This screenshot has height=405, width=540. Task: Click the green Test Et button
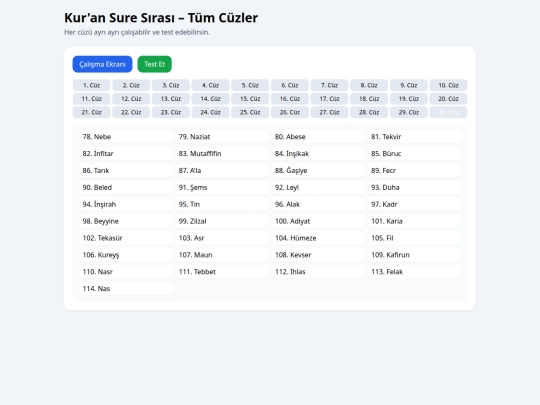(x=155, y=64)
